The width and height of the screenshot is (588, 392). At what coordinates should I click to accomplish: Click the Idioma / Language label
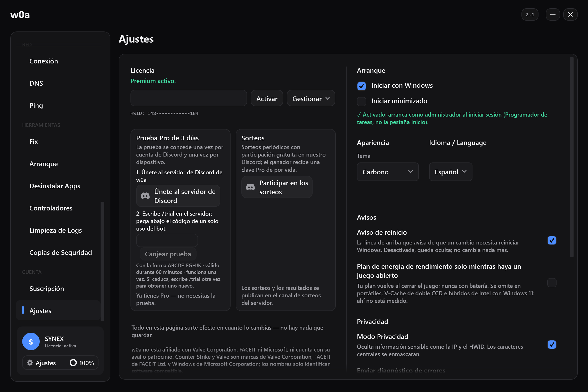coord(458,143)
